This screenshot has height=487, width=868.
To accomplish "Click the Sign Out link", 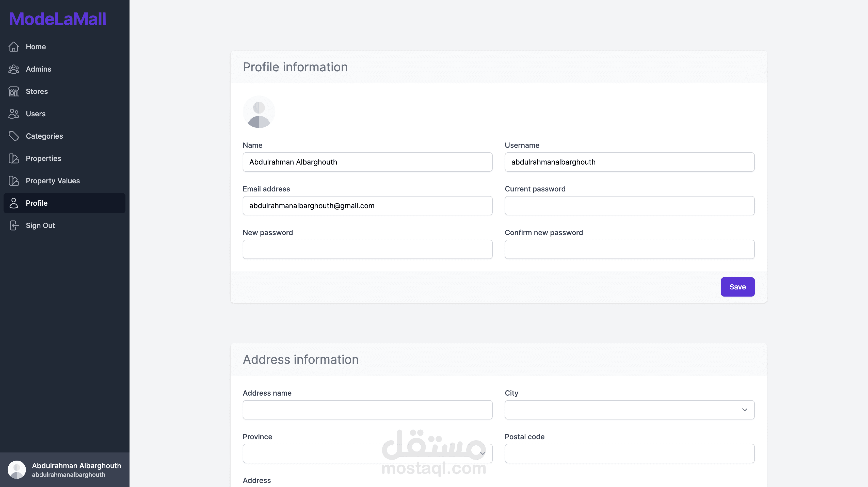I will tap(40, 225).
